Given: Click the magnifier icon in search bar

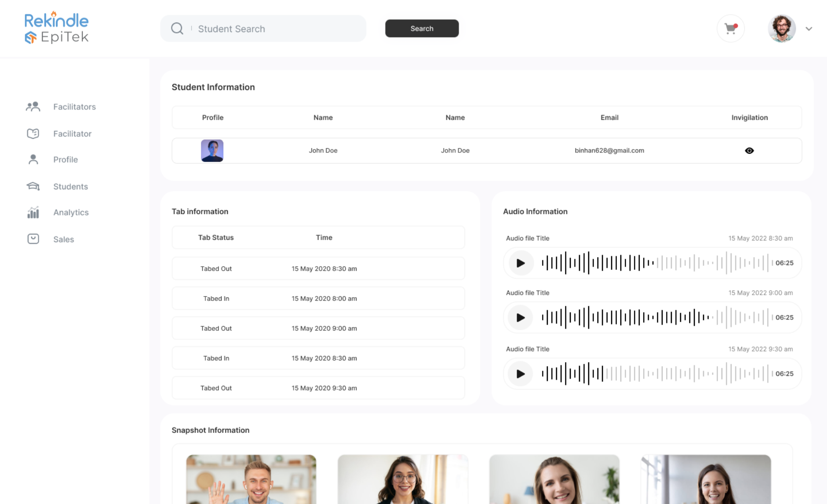Looking at the screenshot, I should [x=177, y=29].
